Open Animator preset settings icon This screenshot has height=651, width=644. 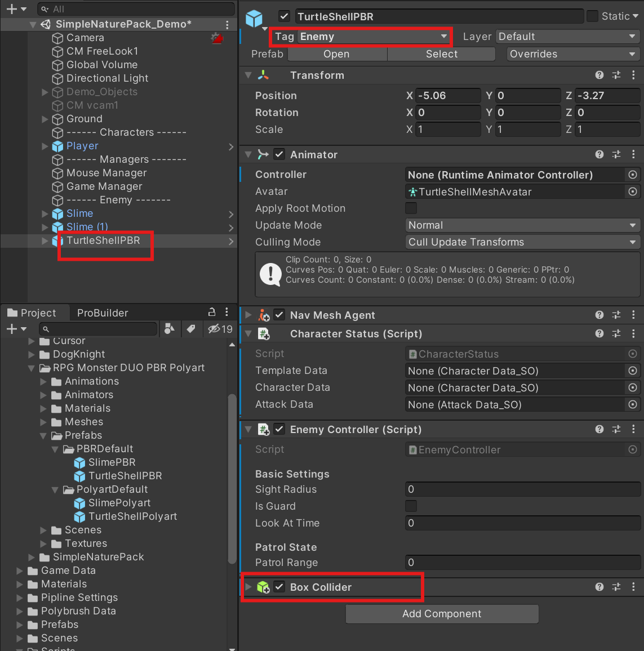(616, 154)
